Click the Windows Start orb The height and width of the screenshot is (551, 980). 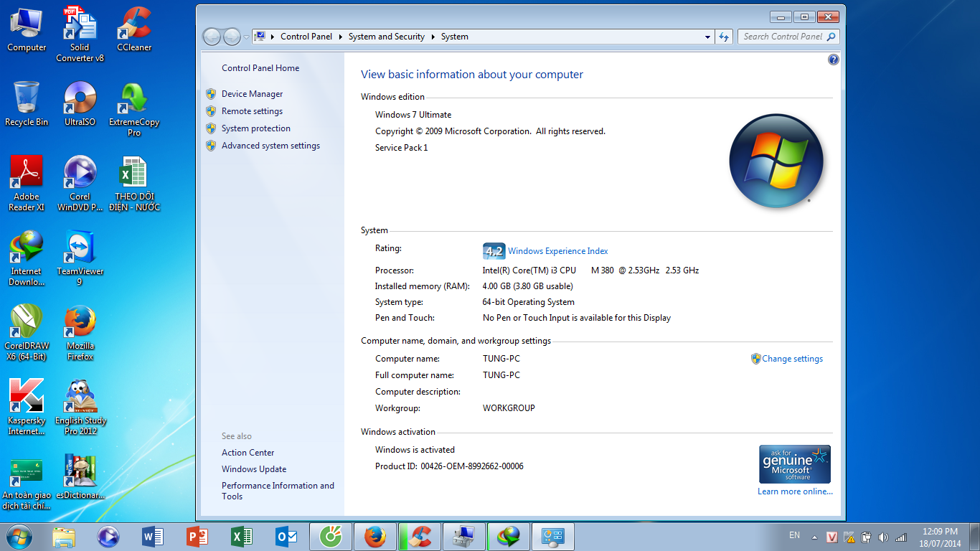(19, 537)
